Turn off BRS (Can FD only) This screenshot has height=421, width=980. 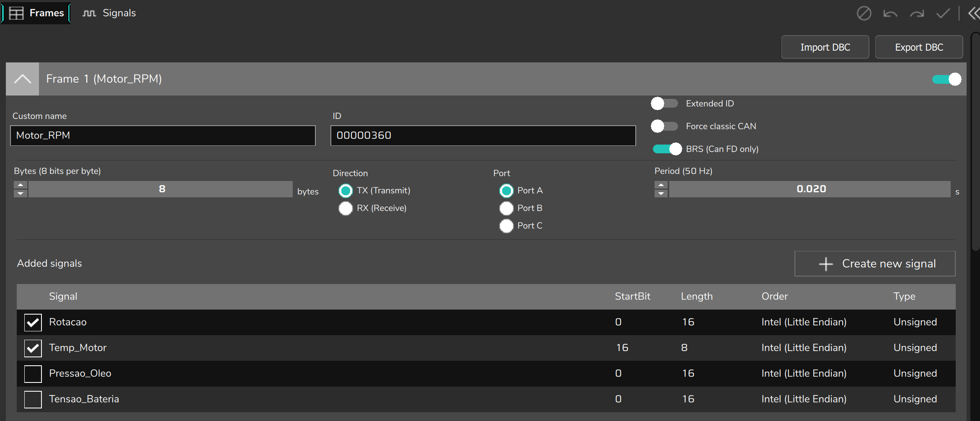tap(667, 149)
